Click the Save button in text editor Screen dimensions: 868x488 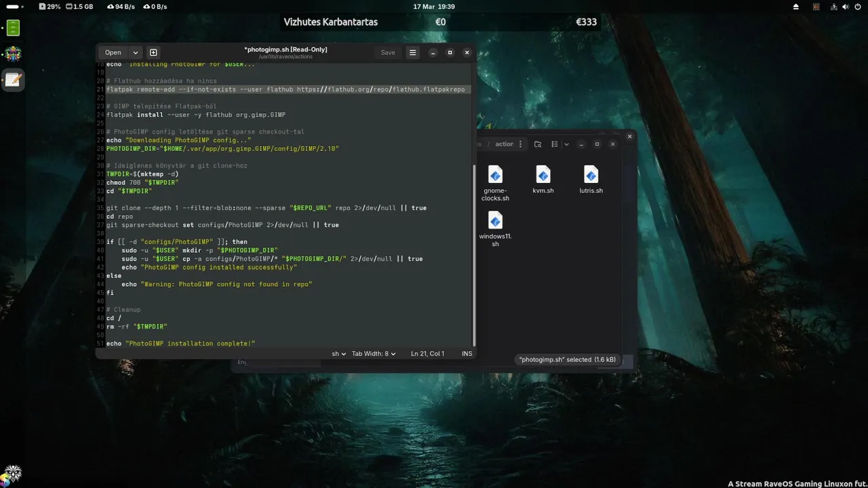click(388, 52)
